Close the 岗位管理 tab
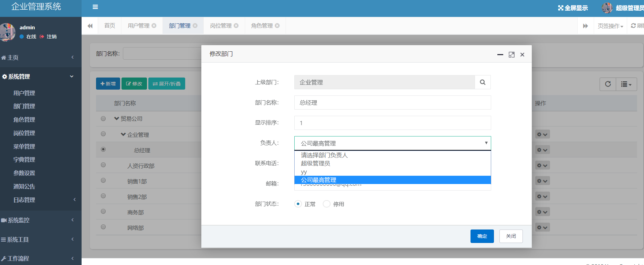The width and height of the screenshot is (644, 265). pos(236,26)
